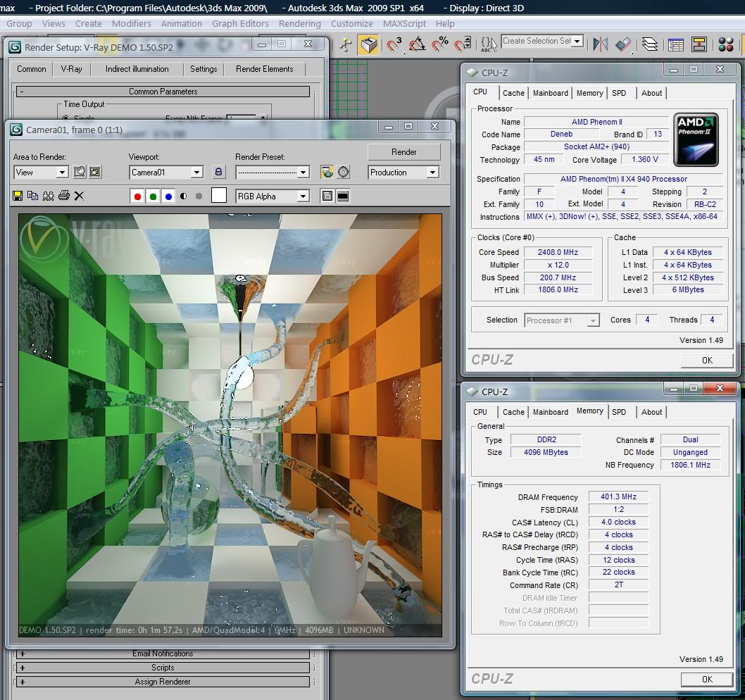Open the Schematic View icon
Image resolution: width=745 pixels, height=700 pixels.
pyautogui.click(x=699, y=44)
